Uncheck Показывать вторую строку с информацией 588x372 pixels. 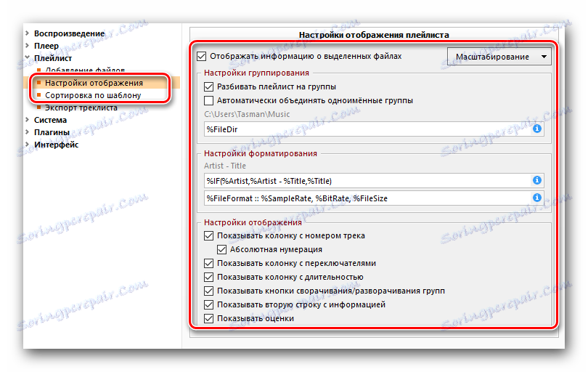[208, 305]
